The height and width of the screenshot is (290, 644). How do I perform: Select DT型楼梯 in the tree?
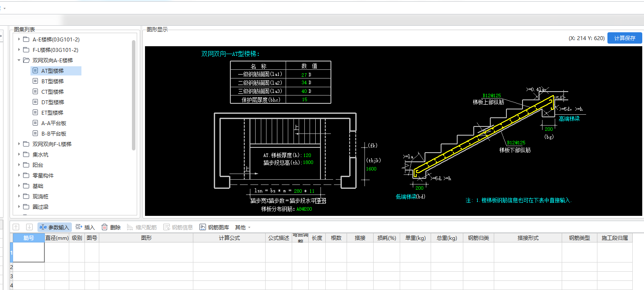53,102
